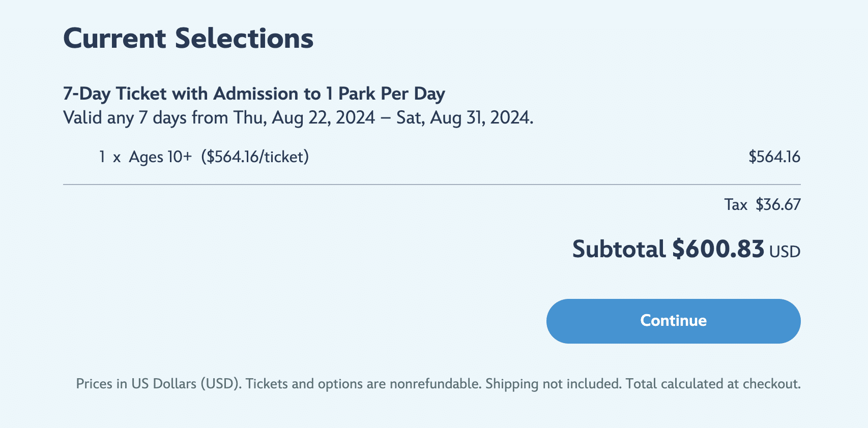Click the nonrefundable tickets notice

tap(363, 384)
